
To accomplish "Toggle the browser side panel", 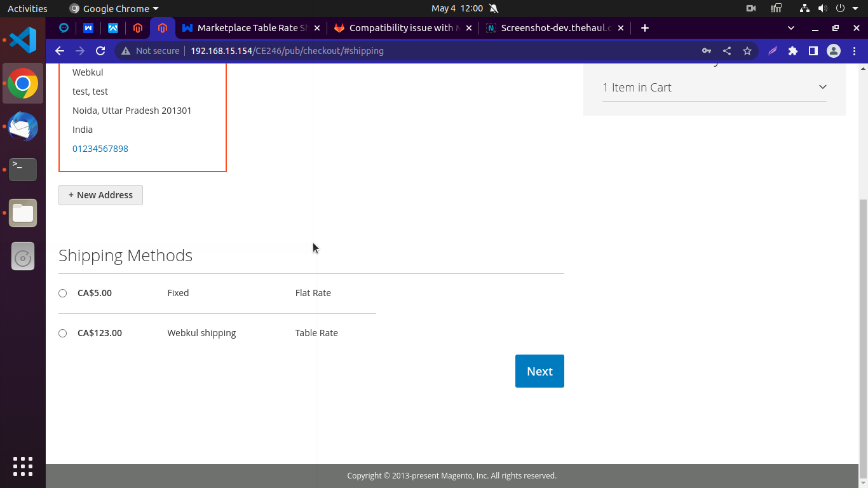I will [813, 51].
